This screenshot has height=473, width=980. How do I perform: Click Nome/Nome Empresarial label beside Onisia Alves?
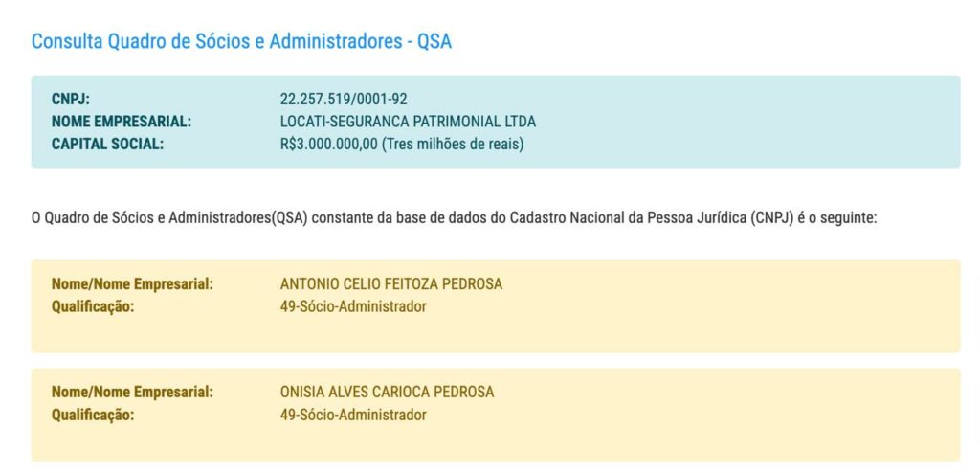coord(132,393)
